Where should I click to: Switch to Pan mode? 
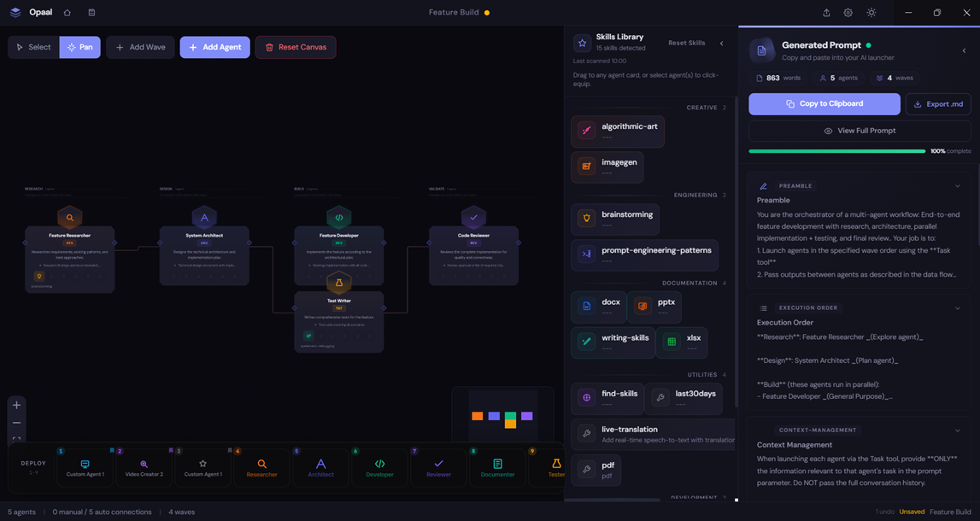click(80, 48)
